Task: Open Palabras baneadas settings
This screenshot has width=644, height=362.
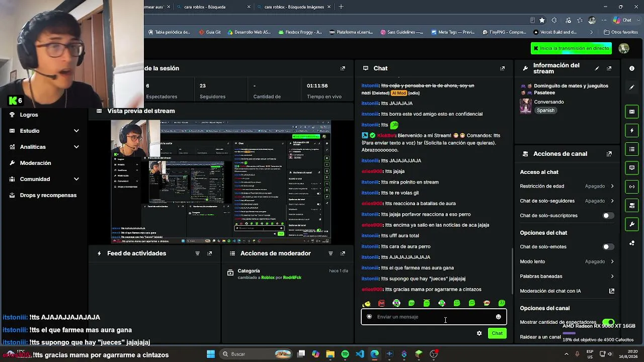Action: [567, 276]
